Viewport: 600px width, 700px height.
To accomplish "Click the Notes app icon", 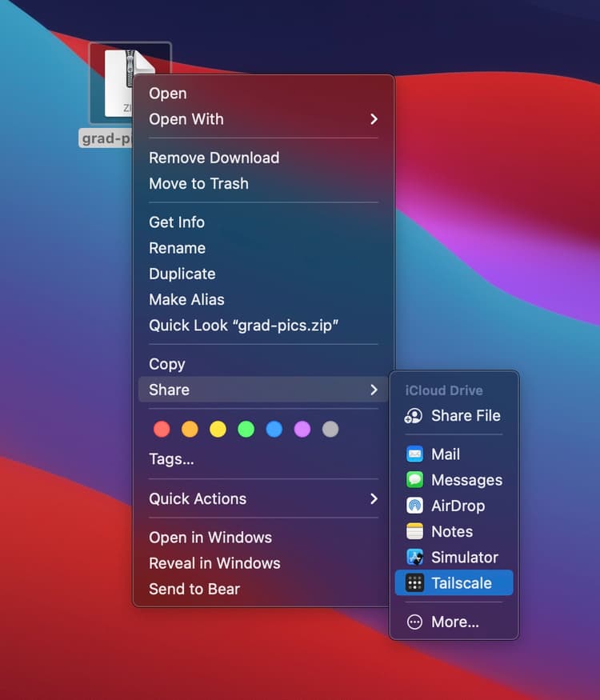I will pos(414,531).
